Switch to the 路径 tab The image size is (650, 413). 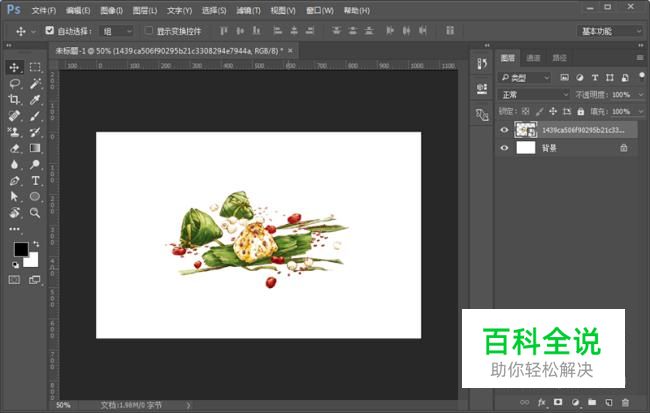(559, 58)
